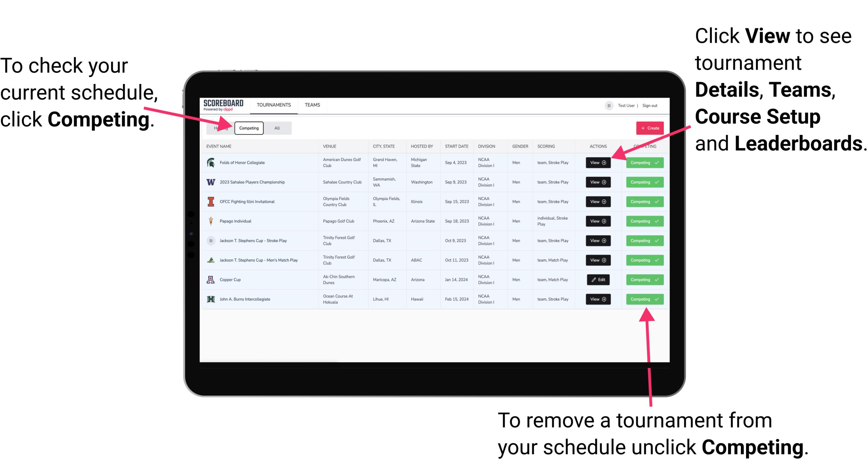The image size is (868, 467).
Task: Select the Competing filter tab
Action: coord(249,128)
